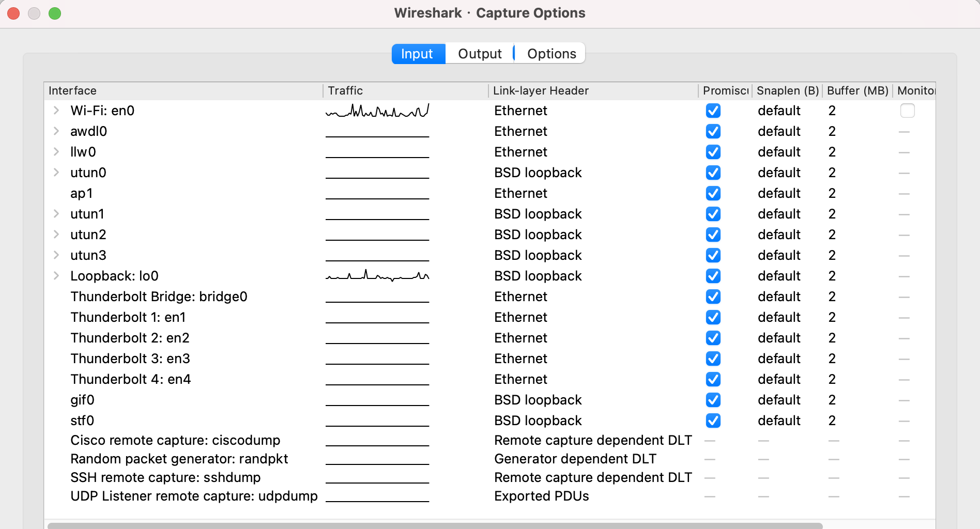This screenshot has width=980, height=529.
Task: Click the BSD loopback cell for utun0
Action: click(x=538, y=173)
